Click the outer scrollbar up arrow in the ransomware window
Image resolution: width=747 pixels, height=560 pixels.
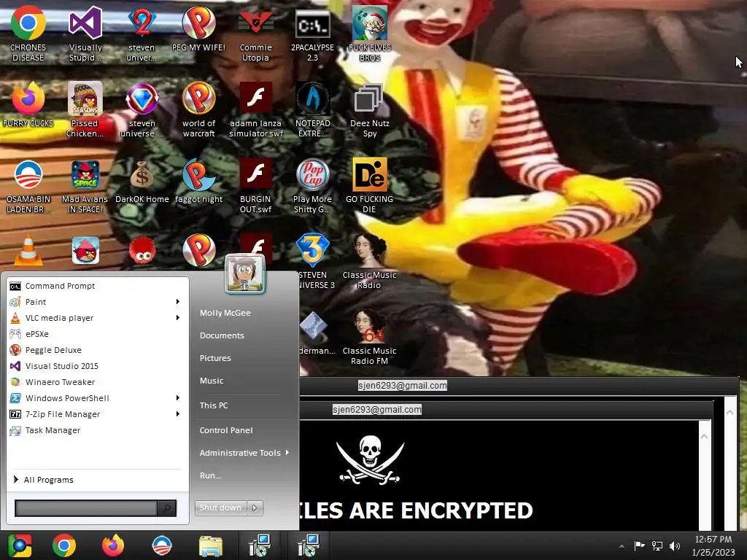click(x=729, y=413)
